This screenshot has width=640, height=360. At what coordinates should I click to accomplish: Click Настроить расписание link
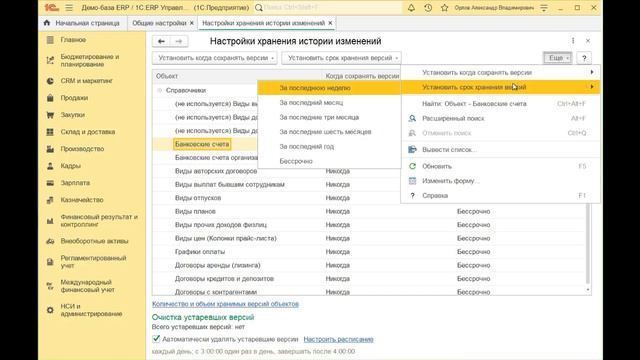(x=338, y=339)
